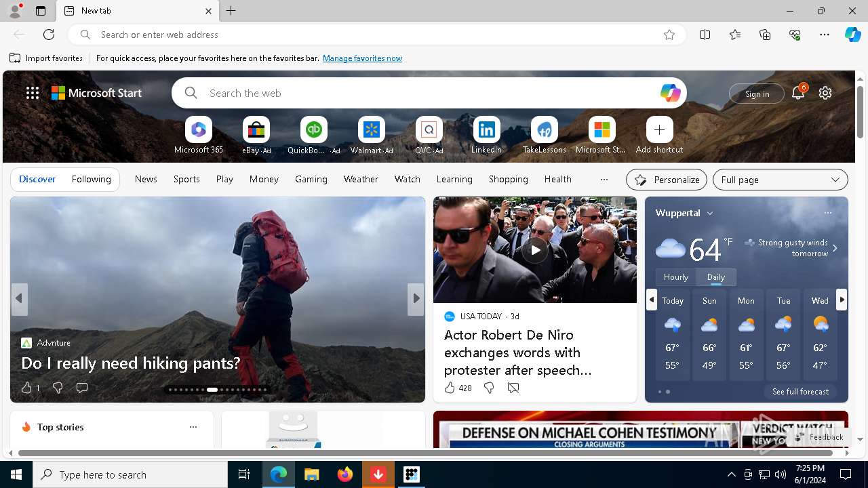Open Collections in browser toolbar
This screenshot has height=488, width=868.
tap(765, 35)
